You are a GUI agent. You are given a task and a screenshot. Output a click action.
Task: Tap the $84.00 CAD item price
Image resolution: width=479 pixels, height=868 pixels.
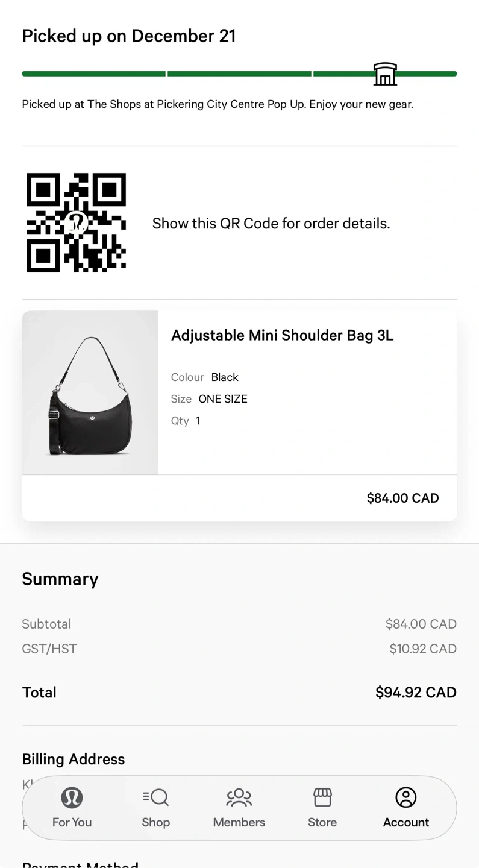(x=402, y=498)
